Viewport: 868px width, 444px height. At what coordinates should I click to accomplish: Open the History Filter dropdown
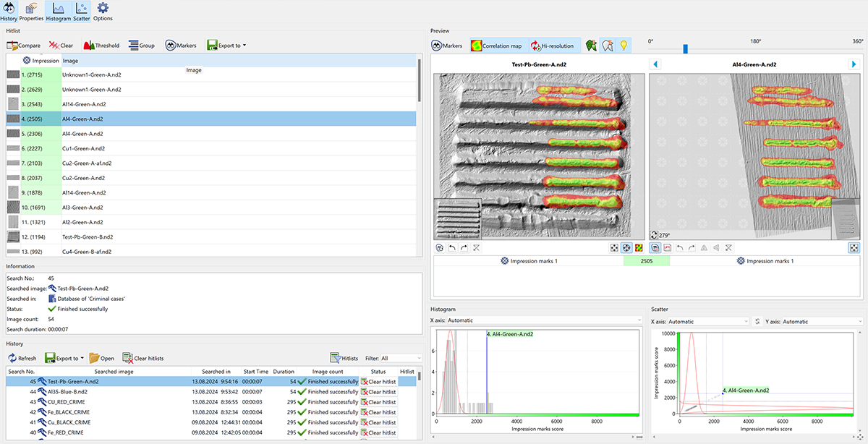pos(401,358)
